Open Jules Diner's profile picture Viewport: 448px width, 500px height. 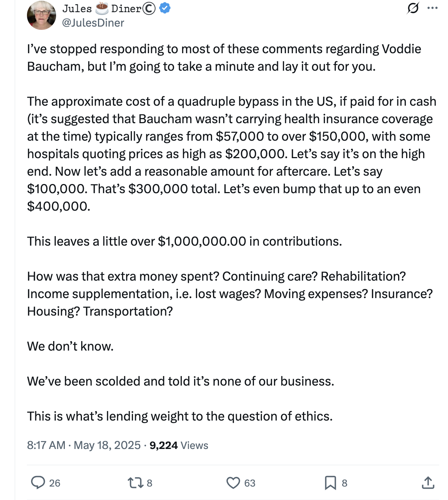click(x=41, y=15)
